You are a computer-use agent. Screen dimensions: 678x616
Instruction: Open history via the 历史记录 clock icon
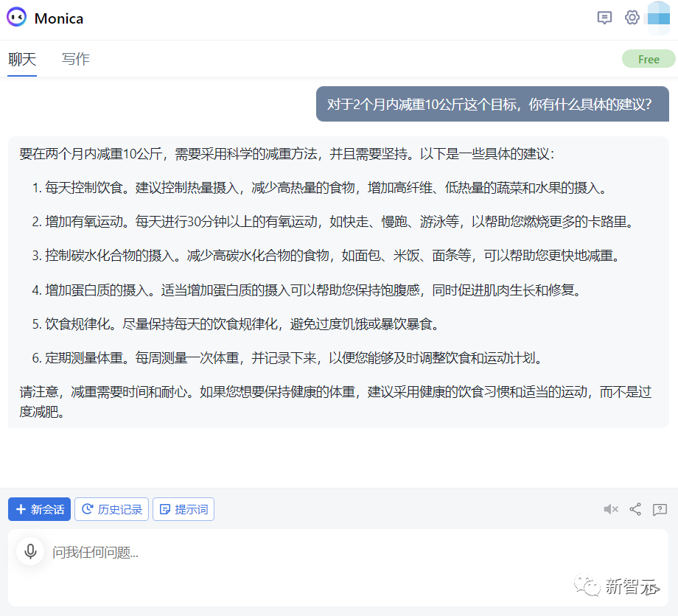pos(88,508)
